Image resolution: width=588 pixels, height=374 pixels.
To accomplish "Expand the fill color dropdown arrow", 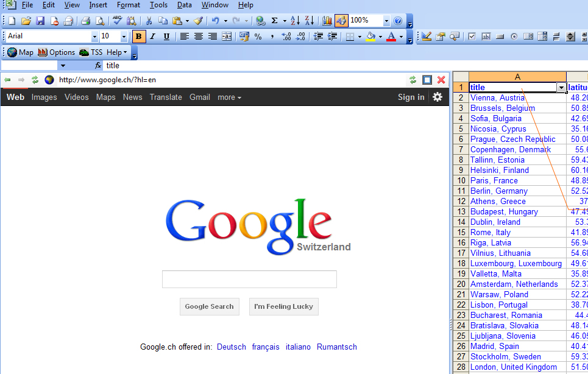I will (x=380, y=37).
